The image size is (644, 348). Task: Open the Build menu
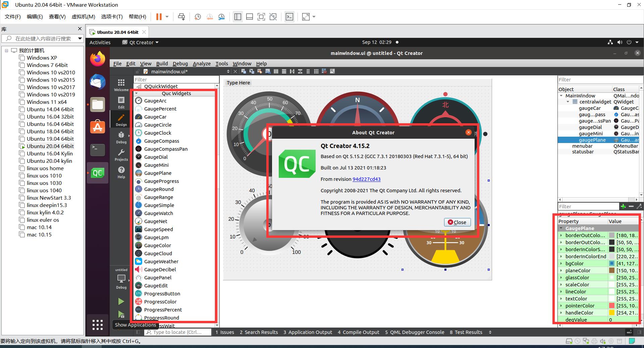162,64
